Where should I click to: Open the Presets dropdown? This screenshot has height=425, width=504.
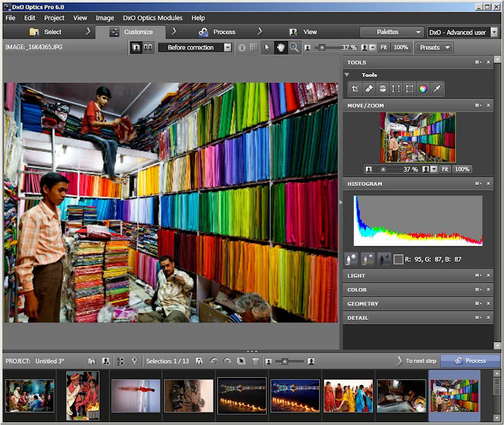point(434,48)
